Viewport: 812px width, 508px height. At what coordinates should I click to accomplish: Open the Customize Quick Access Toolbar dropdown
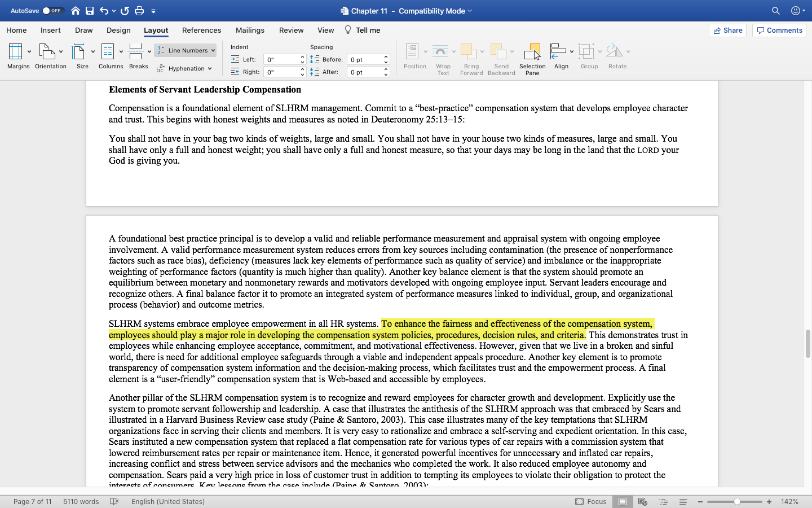pos(153,11)
